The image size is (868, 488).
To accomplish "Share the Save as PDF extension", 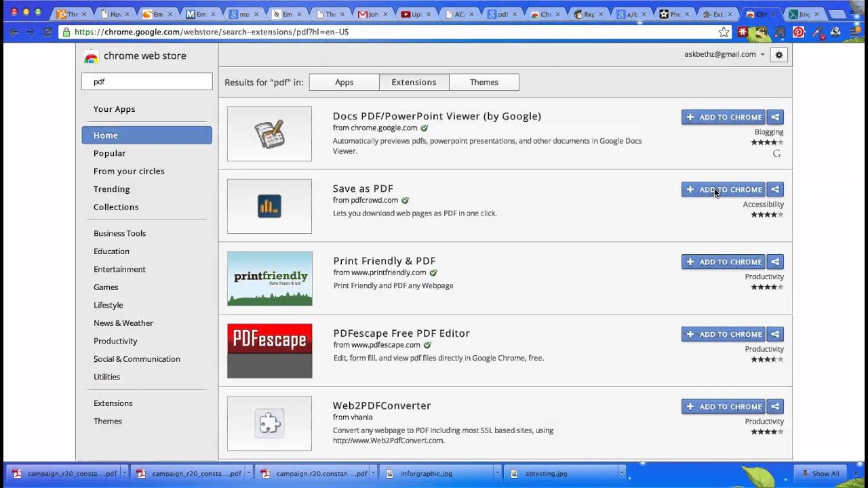I will [x=775, y=190].
